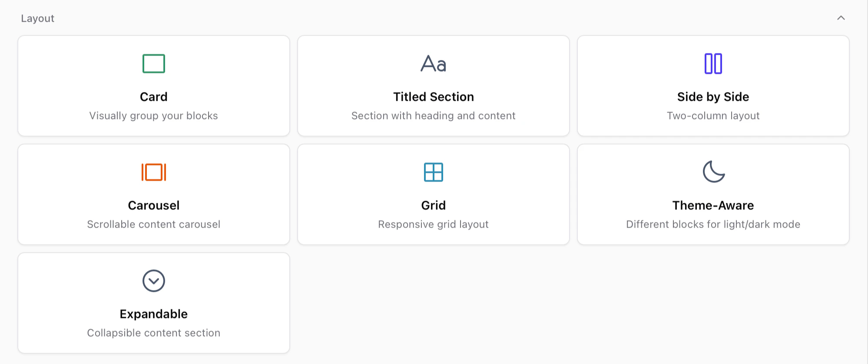Choose the Grid responsive layout block
The image size is (868, 364).
coord(433,194)
